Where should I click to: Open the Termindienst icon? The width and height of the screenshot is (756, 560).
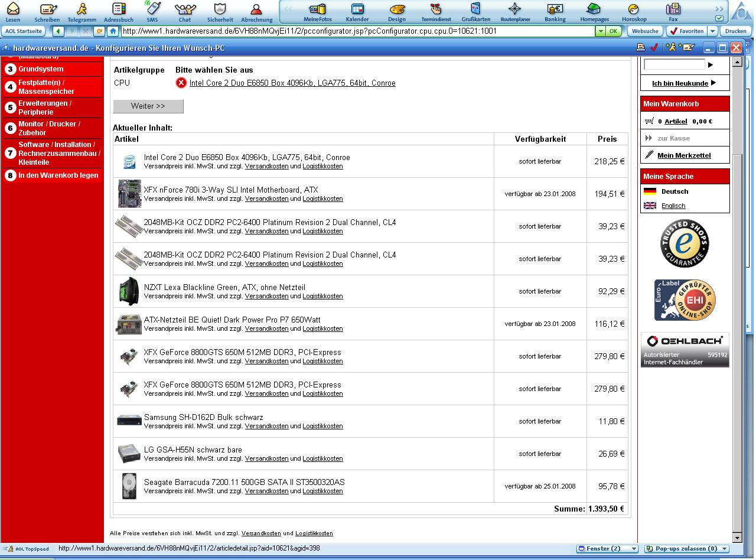[436, 11]
